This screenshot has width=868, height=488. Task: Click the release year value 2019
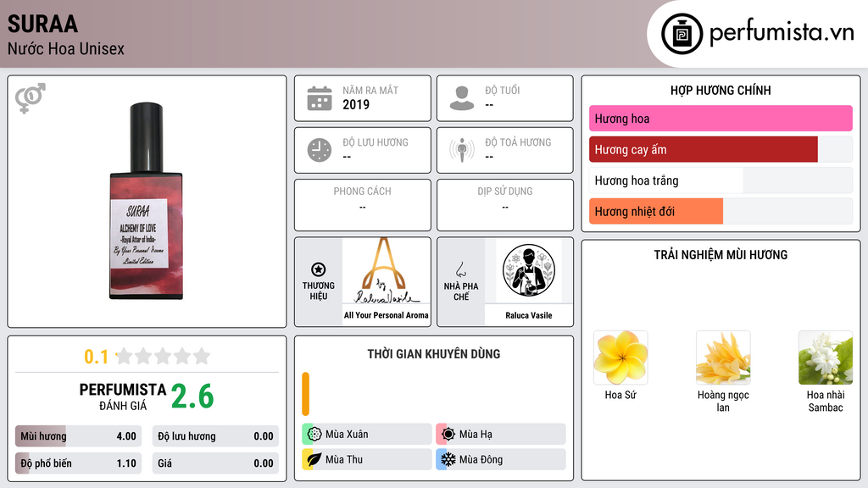(x=356, y=104)
